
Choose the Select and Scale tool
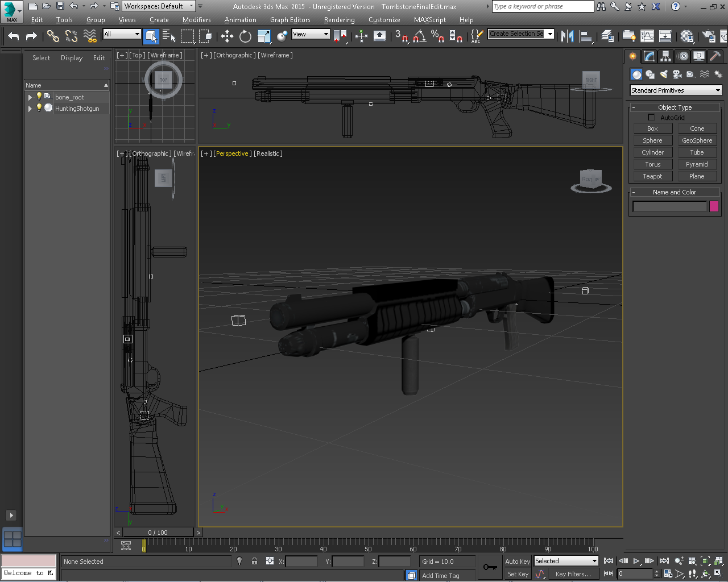pos(264,36)
